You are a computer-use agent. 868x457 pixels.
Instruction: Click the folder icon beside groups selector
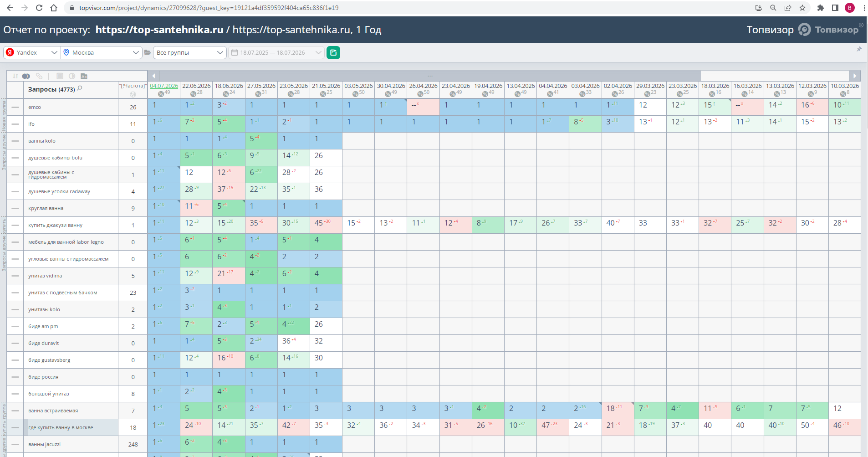[x=148, y=52]
